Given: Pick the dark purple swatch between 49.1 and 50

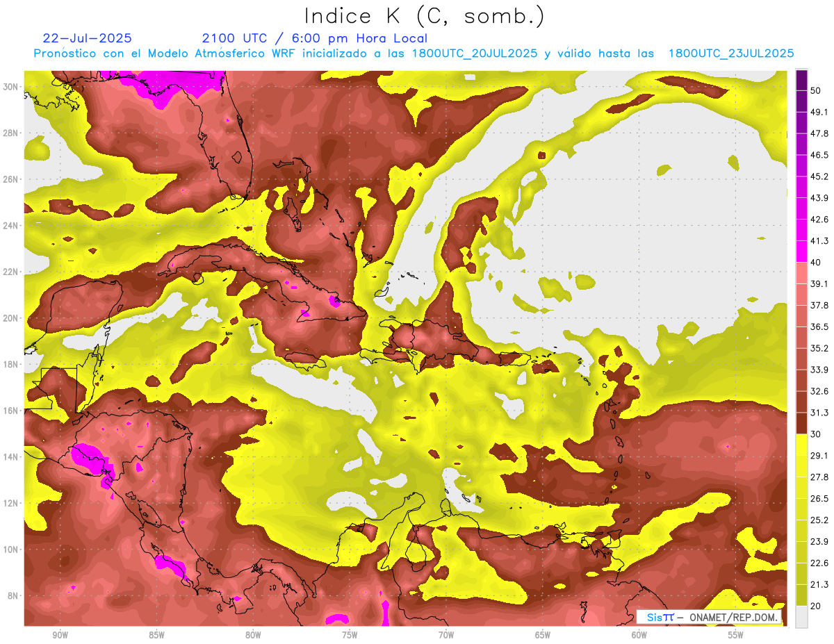Looking at the screenshot, I should pos(801,101).
